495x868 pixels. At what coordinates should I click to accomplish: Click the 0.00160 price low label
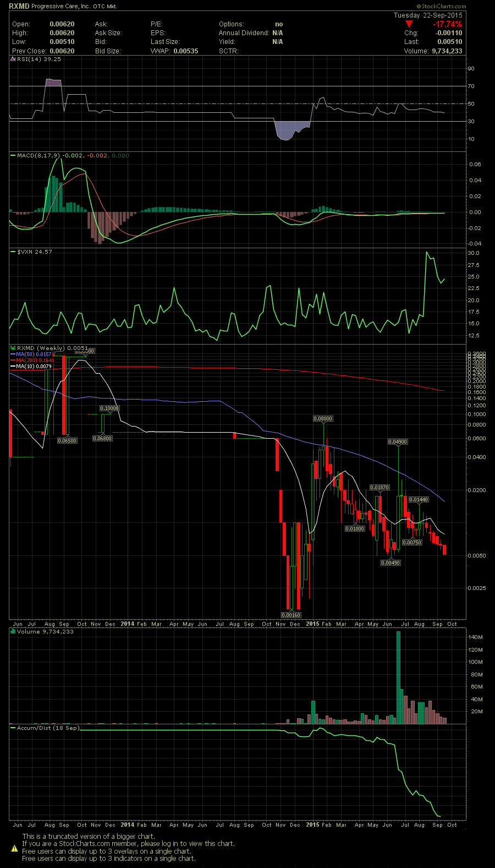tap(291, 615)
